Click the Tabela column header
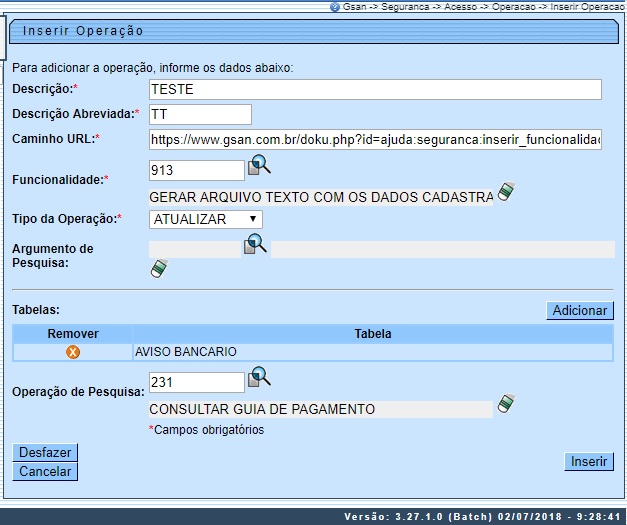The height and width of the screenshot is (525, 627). pyautogui.click(x=373, y=333)
